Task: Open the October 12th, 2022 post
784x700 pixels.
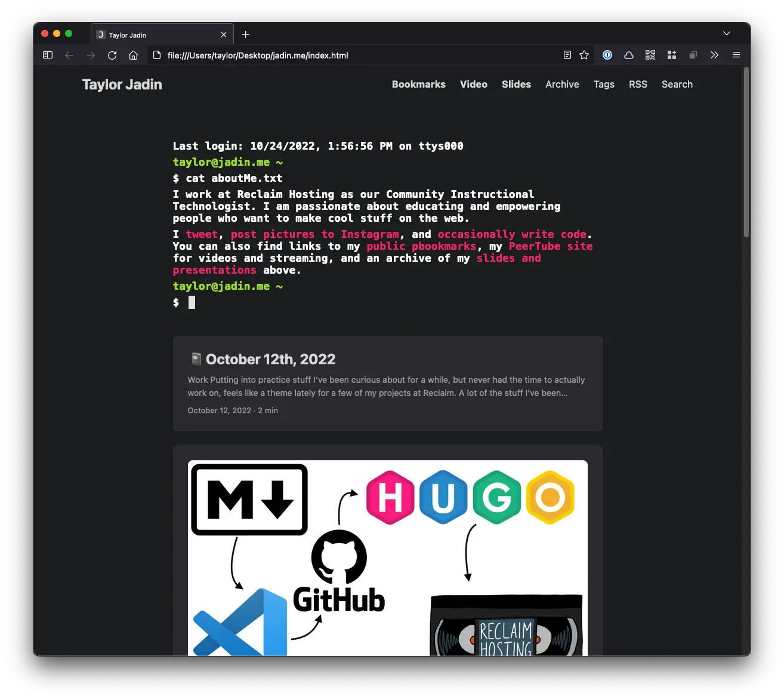Action: coord(388,383)
